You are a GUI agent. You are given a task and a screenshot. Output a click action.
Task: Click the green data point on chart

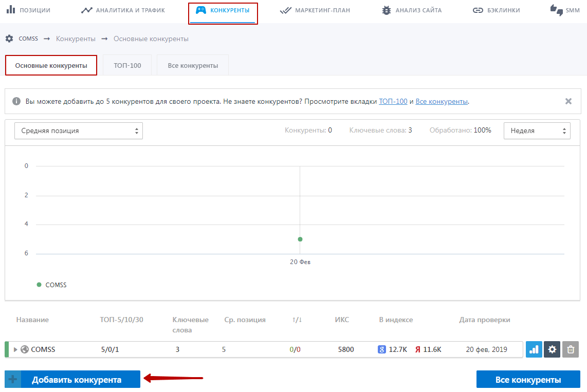[x=300, y=239]
